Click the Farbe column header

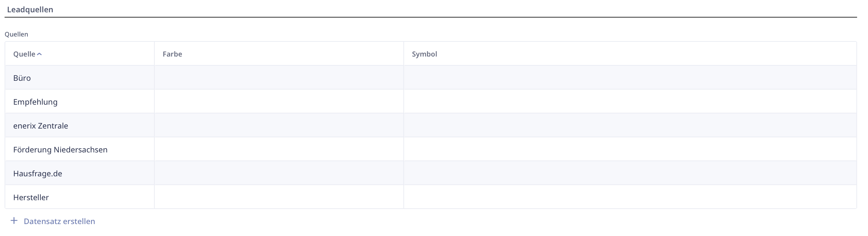click(172, 54)
